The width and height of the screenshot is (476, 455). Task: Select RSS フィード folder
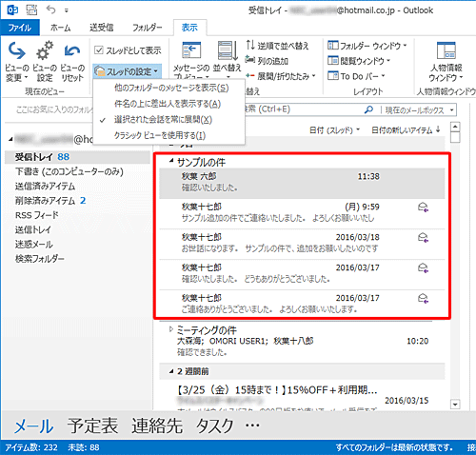tap(37, 215)
